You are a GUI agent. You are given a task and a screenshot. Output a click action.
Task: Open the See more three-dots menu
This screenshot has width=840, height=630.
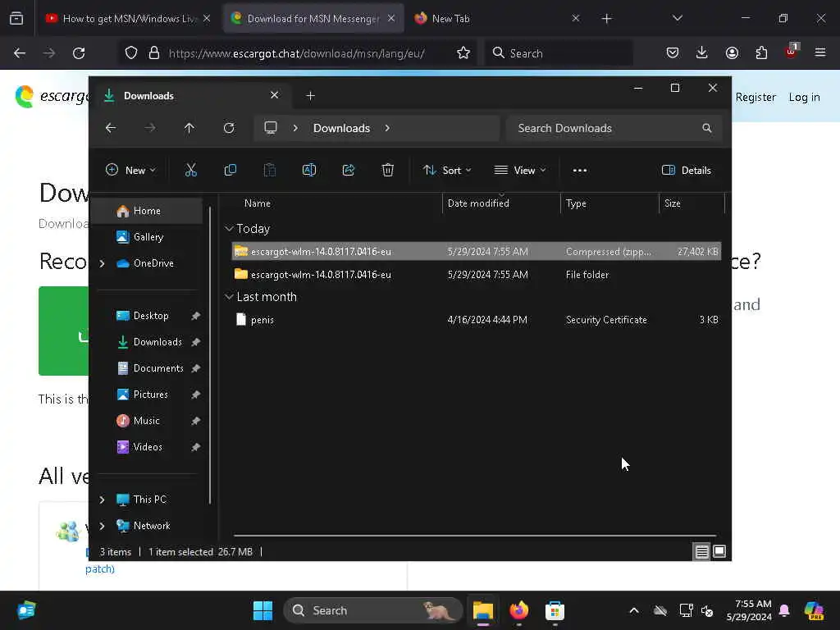point(580,171)
